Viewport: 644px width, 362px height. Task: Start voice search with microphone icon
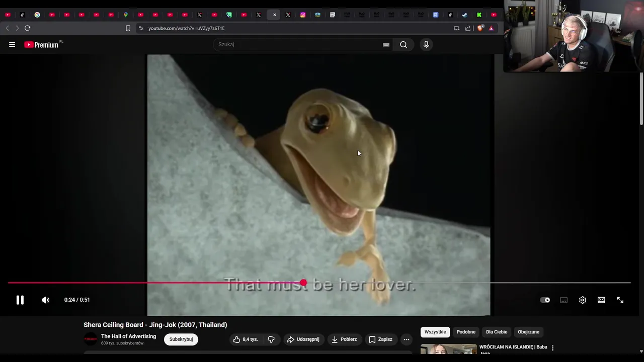pyautogui.click(x=426, y=45)
